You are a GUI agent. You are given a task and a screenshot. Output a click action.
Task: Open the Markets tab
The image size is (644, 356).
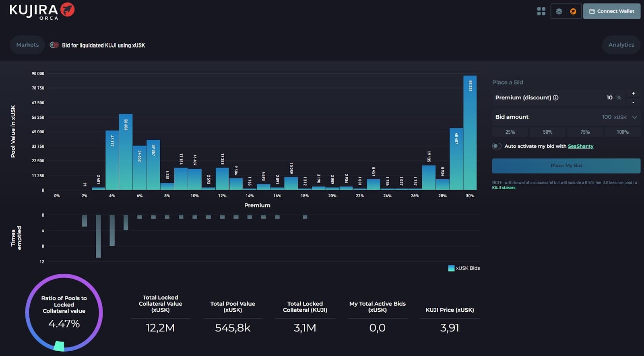(x=27, y=45)
